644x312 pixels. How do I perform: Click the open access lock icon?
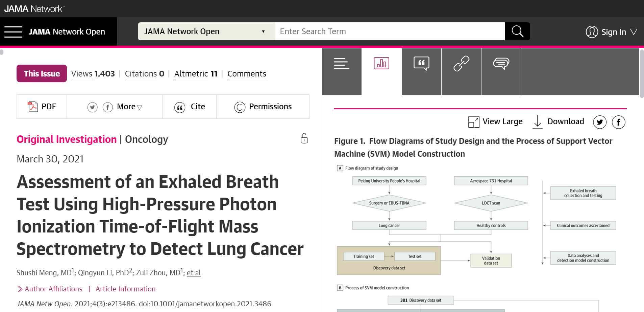(x=304, y=138)
